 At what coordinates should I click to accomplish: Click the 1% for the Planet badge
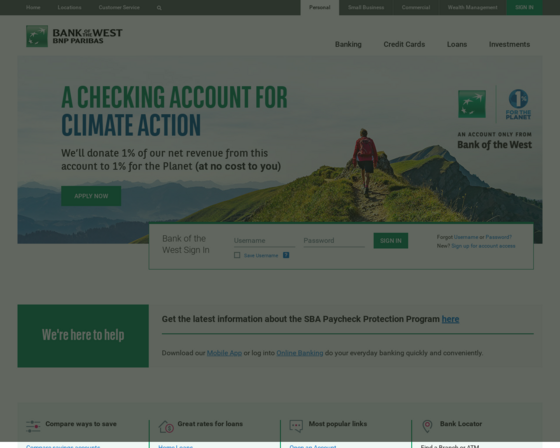coord(518,104)
